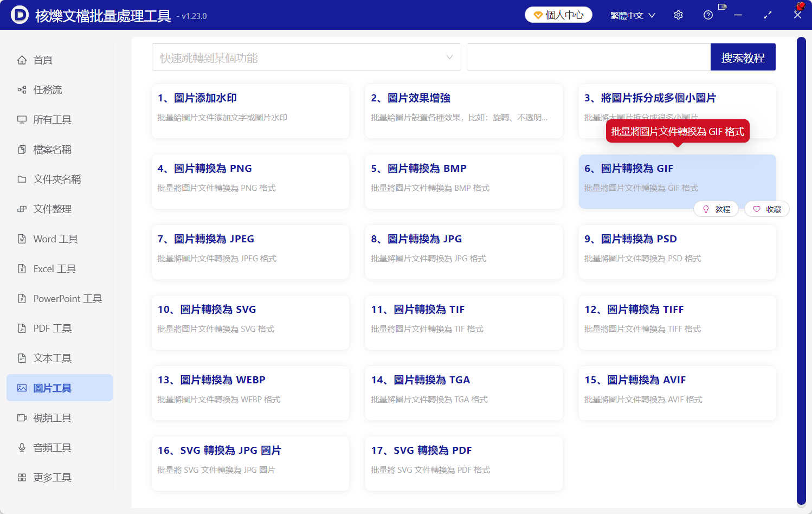This screenshot has width=812, height=514.
Task: Open 圖片添加水印 tool card
Action: pyautogui.click(x=250, y=111)
